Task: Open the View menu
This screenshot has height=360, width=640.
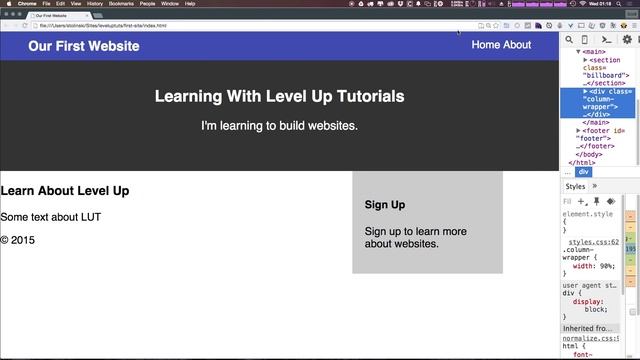Action: 76,4
